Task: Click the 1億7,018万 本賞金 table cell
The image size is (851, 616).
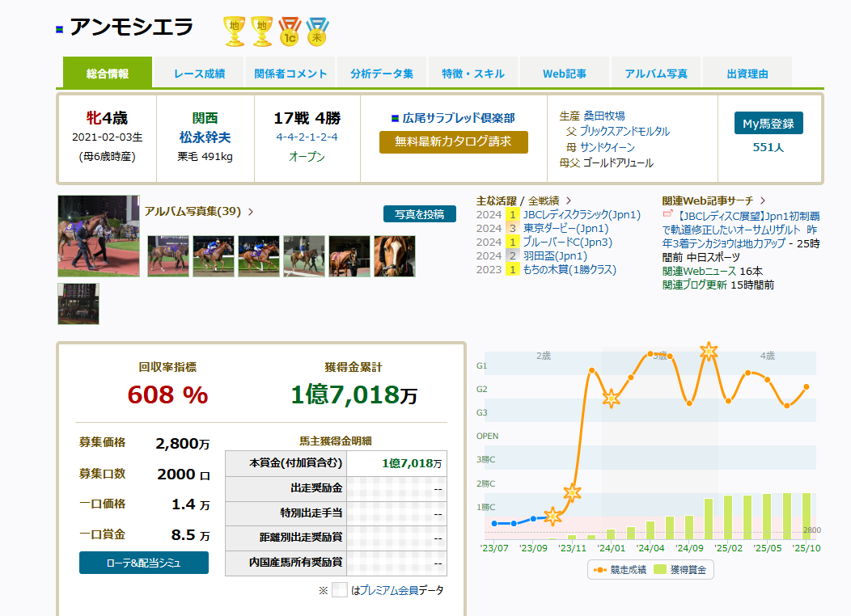Action: [396, 463]
